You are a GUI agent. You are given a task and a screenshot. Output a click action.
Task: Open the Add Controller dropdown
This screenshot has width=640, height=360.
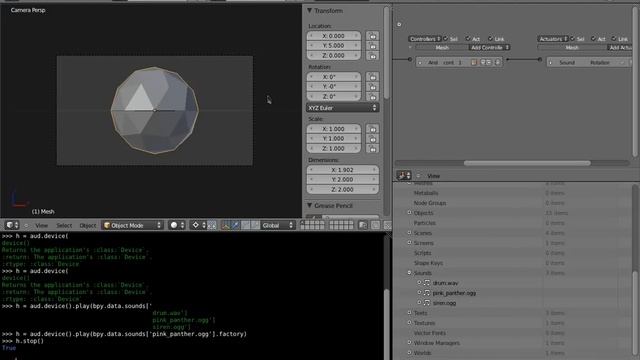pyautogui.click(x=490, y=47)
